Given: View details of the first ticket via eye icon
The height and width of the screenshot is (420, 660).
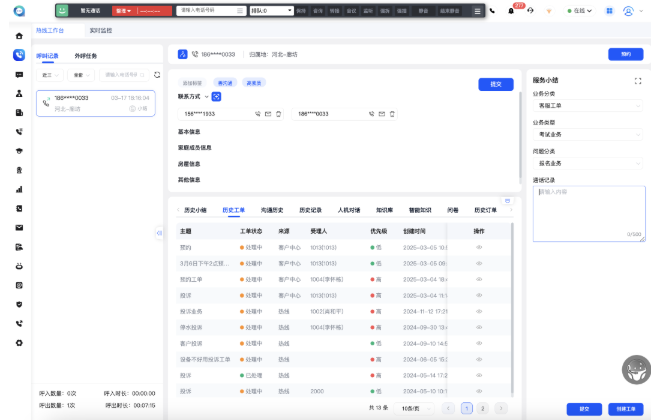Looking at the screenshot, I should [479, 246].
